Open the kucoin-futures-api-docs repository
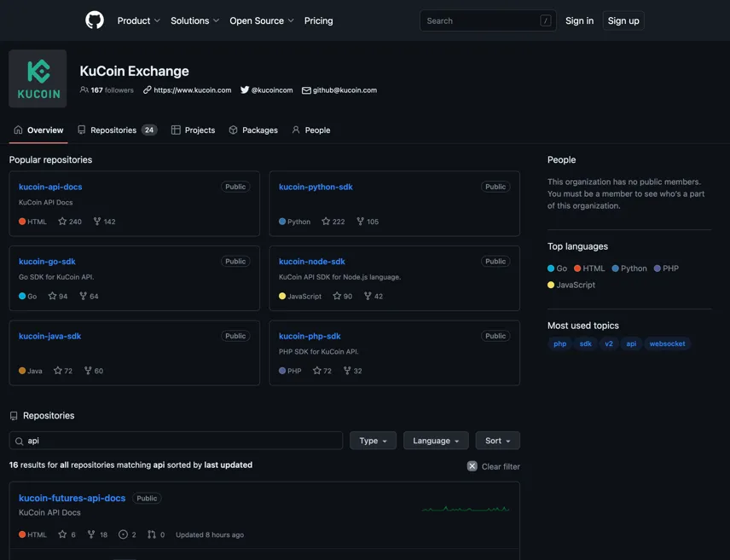This screenshot has width=730, height=560. 72,498
